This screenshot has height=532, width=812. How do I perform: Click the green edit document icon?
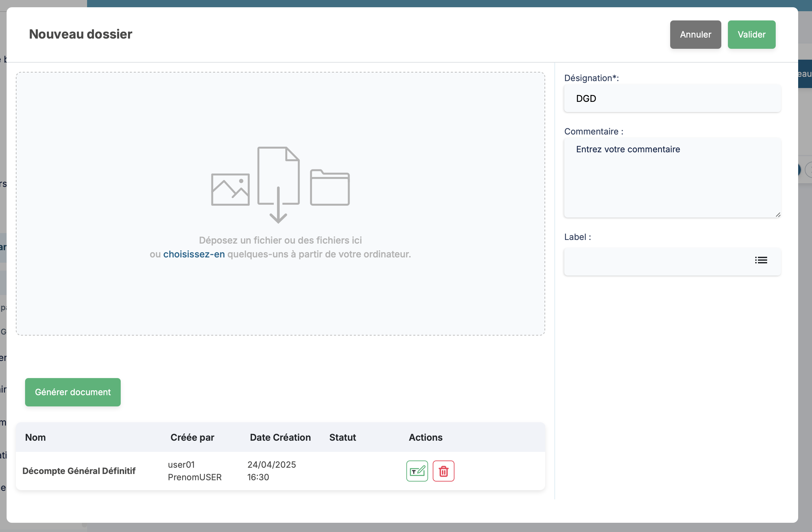[417, 471]
